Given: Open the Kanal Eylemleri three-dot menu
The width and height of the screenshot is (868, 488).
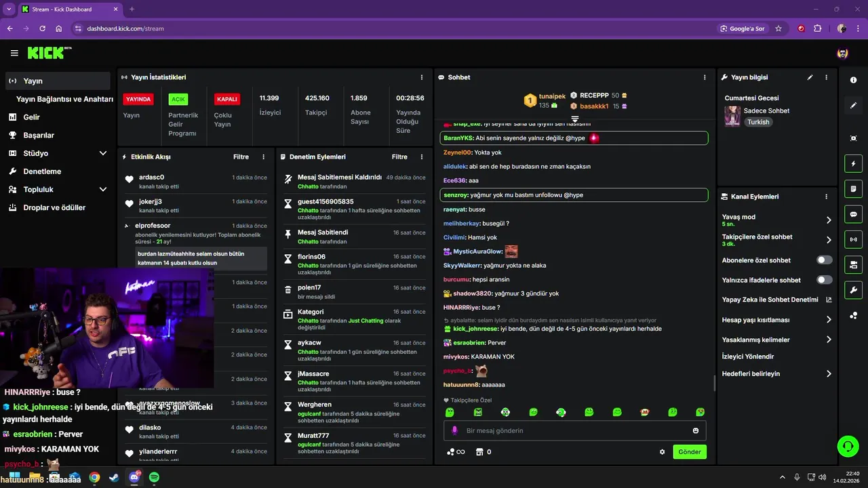Looking at the screenshot, I should click(x=826, y=197).
